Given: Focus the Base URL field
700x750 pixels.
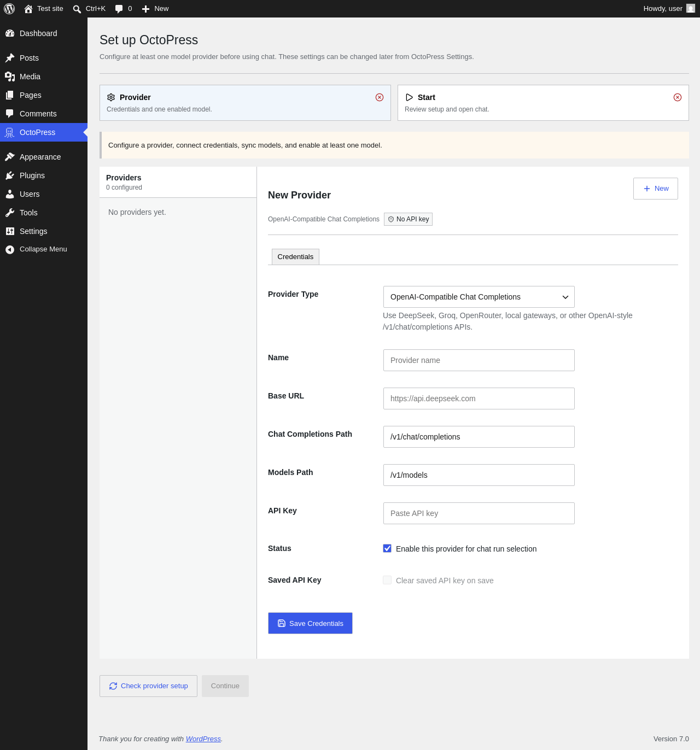Looking at the screenshot, I should (x=479, y=399).
